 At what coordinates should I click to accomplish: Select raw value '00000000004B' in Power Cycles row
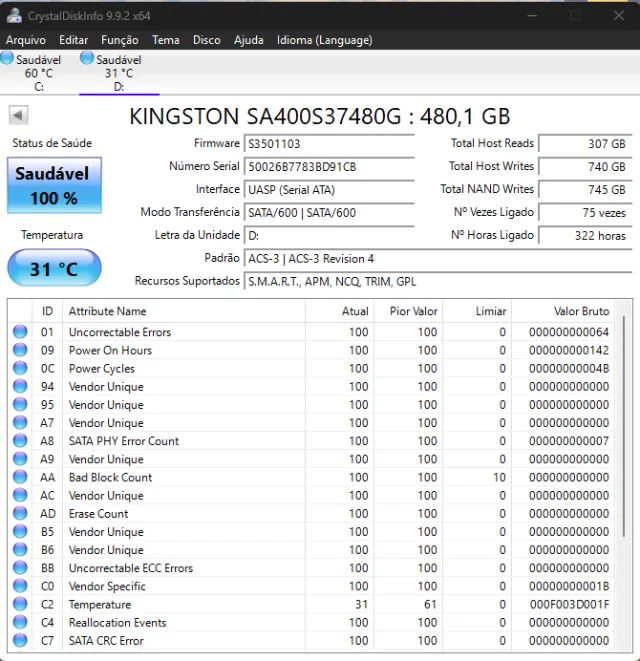569,368
